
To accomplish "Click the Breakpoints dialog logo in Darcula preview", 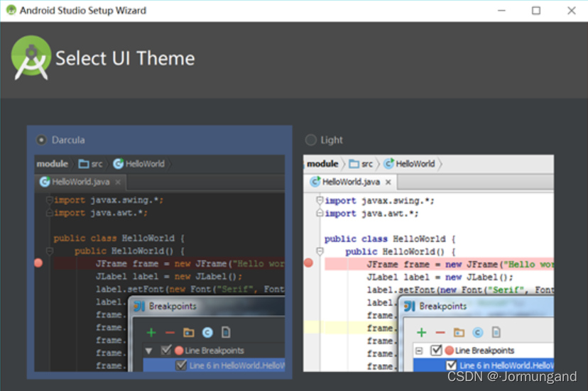I will pyautogui.click(x=139, y=307).
